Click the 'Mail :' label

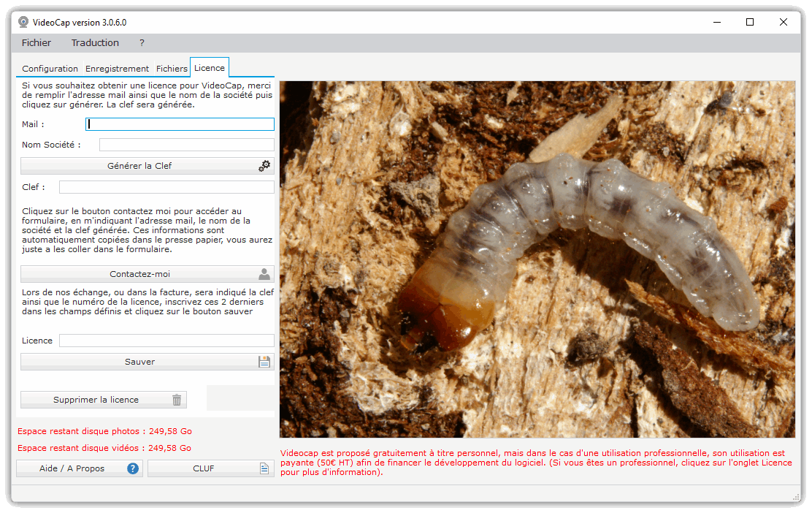33,124
